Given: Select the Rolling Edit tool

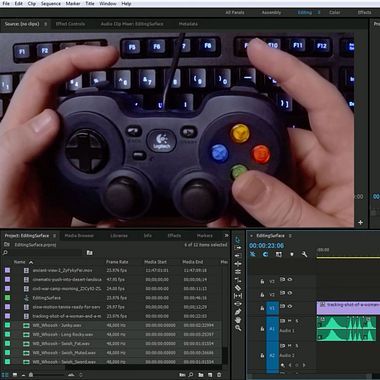Looking at the screenshot, I should click(238, 272).
